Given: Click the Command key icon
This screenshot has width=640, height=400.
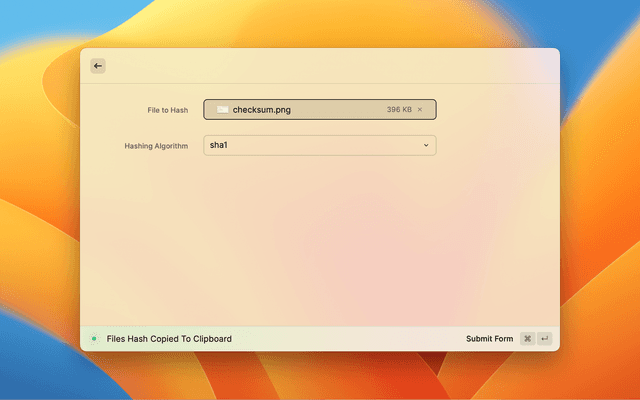Looking at the screenshot, I should 527,339.
